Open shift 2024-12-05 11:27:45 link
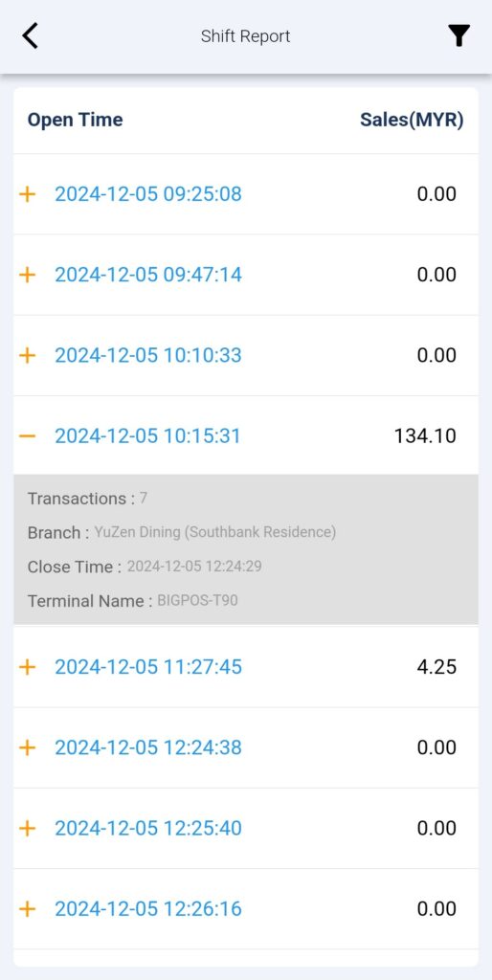492x980 pixels. click(x=148, y=667)
